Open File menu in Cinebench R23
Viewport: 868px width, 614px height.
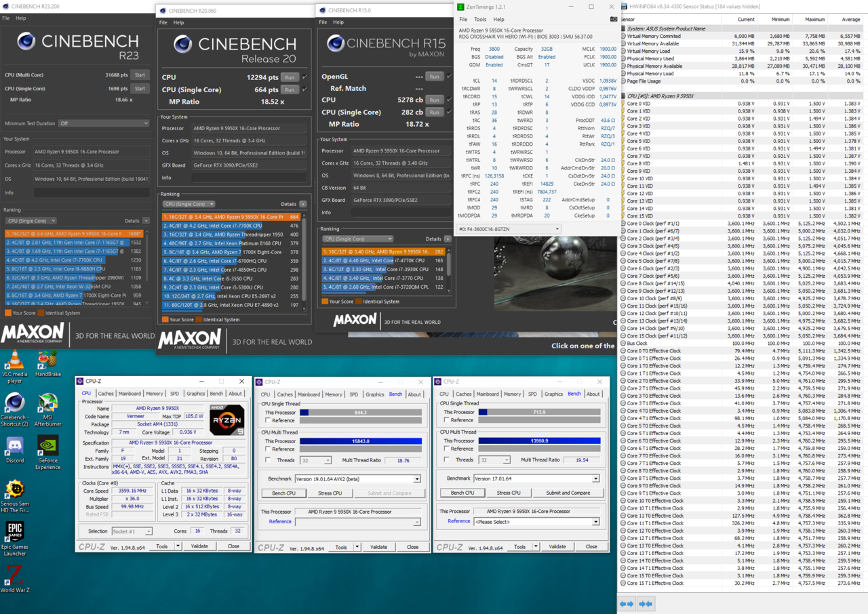pyautogui.click(x=6, y=18)
